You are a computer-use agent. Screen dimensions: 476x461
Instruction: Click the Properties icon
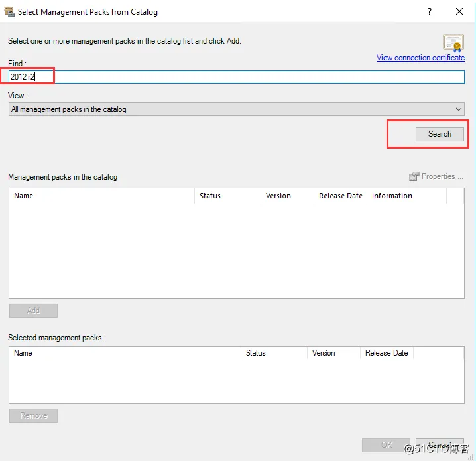tap(414, 176)
